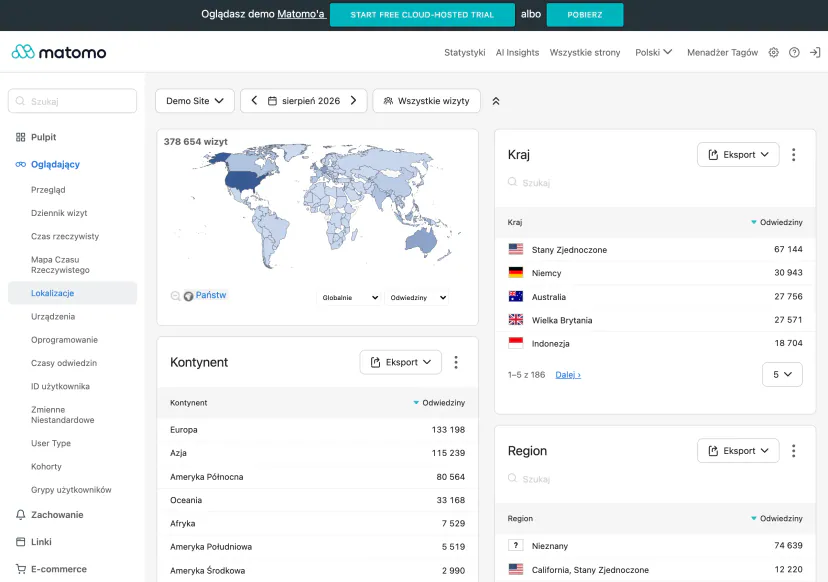Sort Kraj table by Odwiedziny column
This screenshot has width=828, height=582.
click(x=776, y=222)
